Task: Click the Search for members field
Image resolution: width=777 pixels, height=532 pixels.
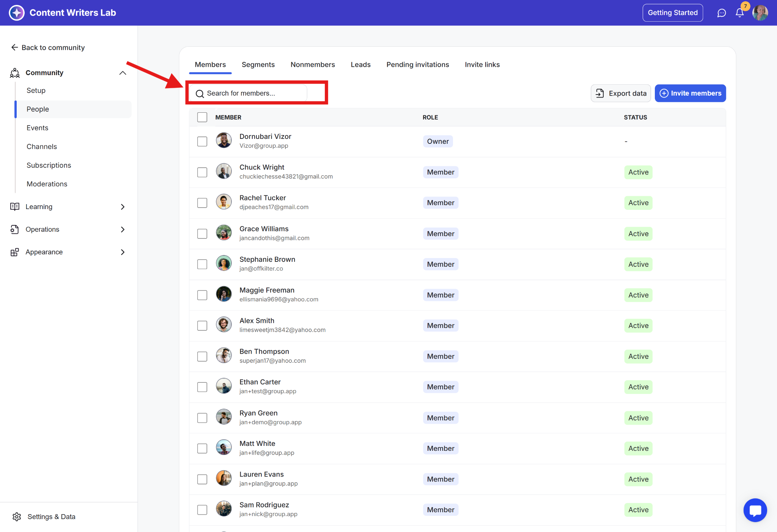Action: [250, 93]
